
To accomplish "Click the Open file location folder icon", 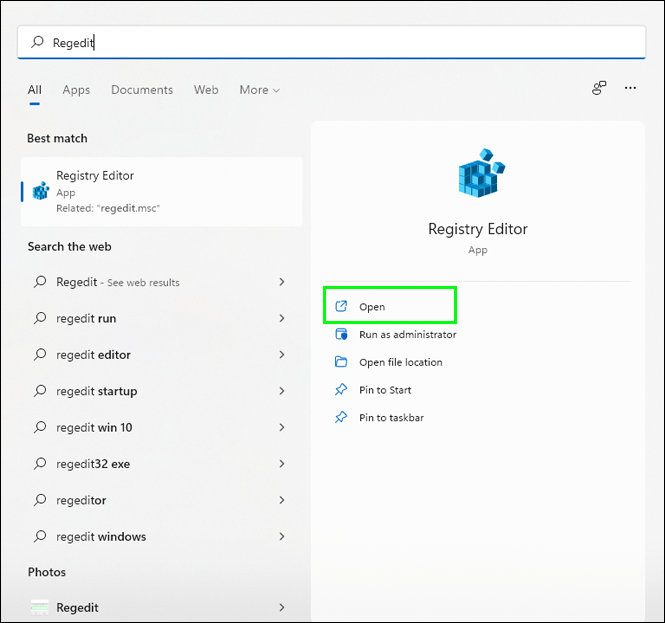I will tap(341, 362).
